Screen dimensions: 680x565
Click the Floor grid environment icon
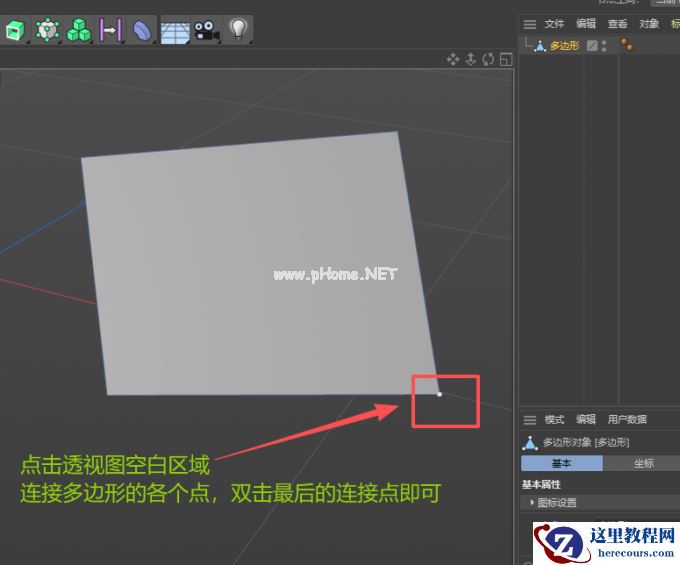point(175,32)
